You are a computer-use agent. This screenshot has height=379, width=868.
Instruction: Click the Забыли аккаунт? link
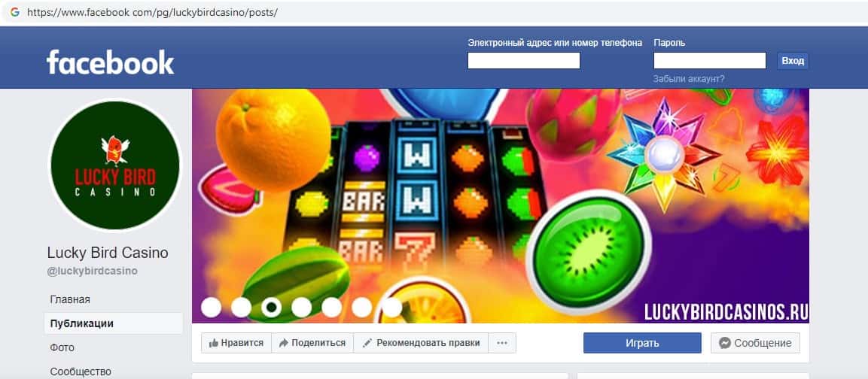click(x=689, y=78)
